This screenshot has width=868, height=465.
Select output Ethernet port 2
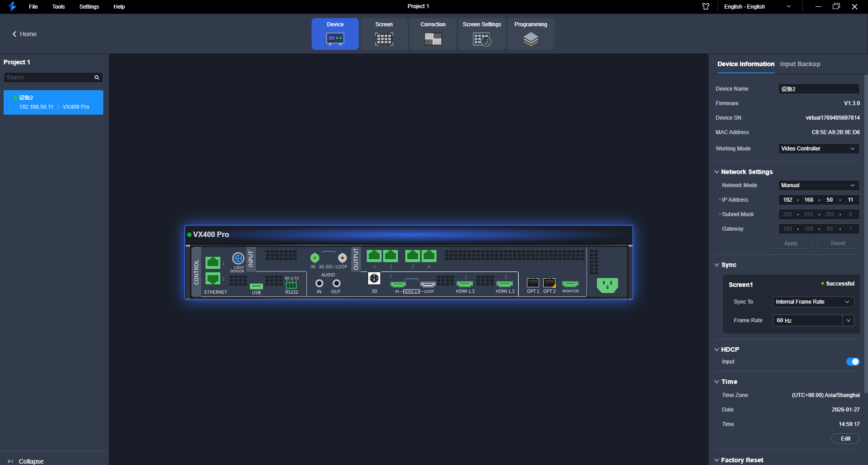point(391,256)
